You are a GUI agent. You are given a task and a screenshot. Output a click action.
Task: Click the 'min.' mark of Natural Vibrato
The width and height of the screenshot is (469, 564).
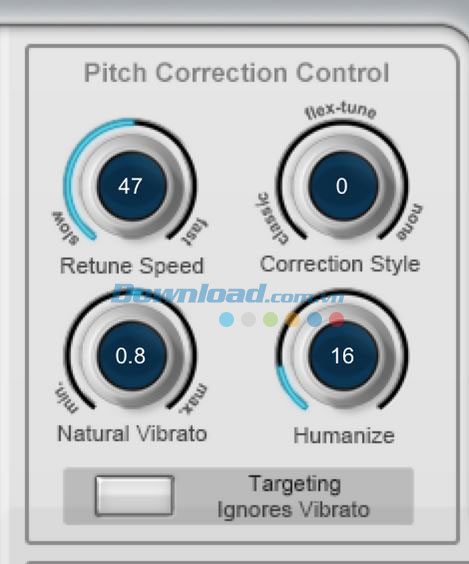67,396
